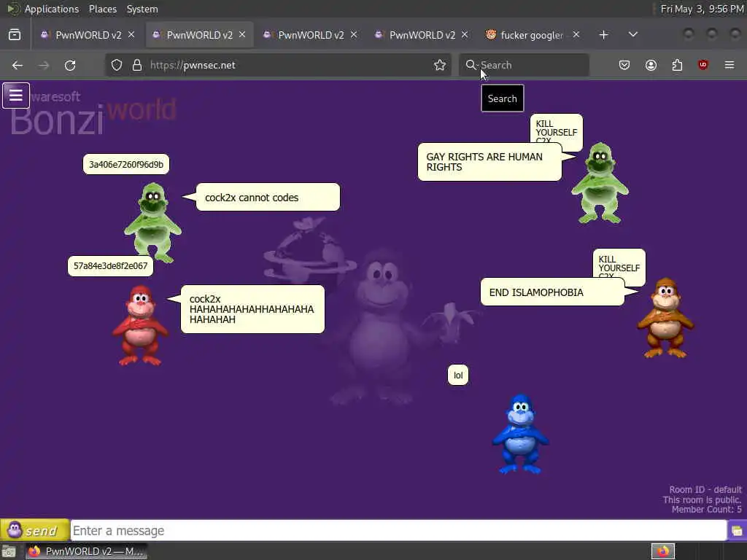
Task: Open the hamburger menu on the BonziWorld page
Action: point(16,96)
